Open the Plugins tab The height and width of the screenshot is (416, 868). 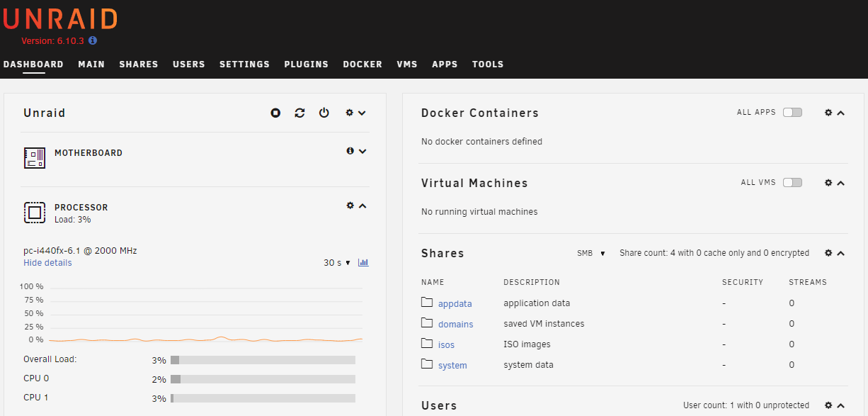tap(306, 64)
